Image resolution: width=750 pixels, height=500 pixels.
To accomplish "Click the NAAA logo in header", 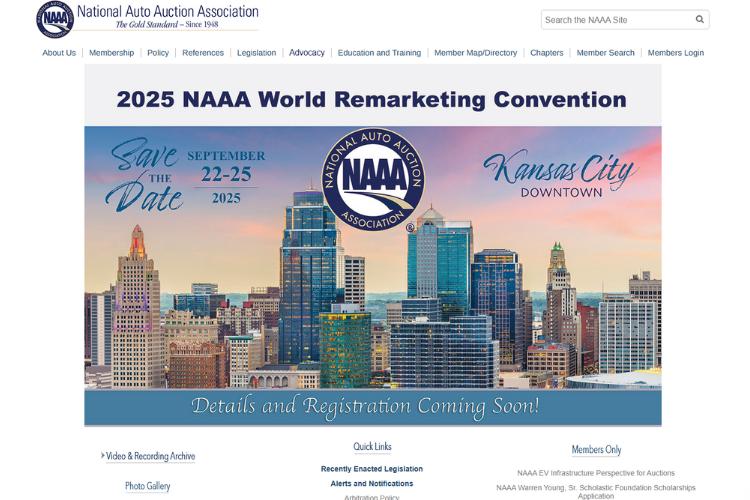I will (x=55, y=20).
